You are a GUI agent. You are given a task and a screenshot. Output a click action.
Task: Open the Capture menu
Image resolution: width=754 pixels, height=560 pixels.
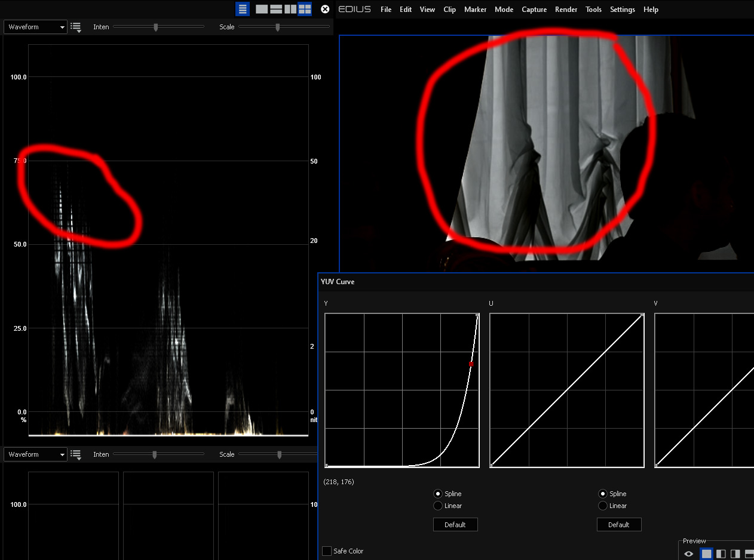[534, 9]
